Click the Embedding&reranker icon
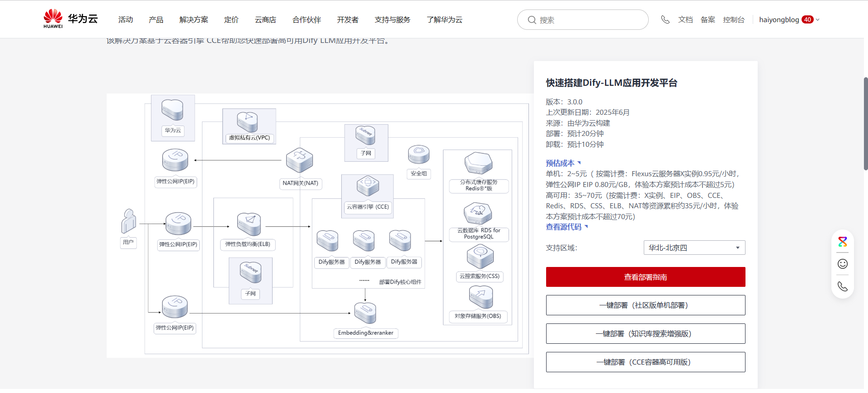Viewport: 868px width, 393px height. click(365, 313)
